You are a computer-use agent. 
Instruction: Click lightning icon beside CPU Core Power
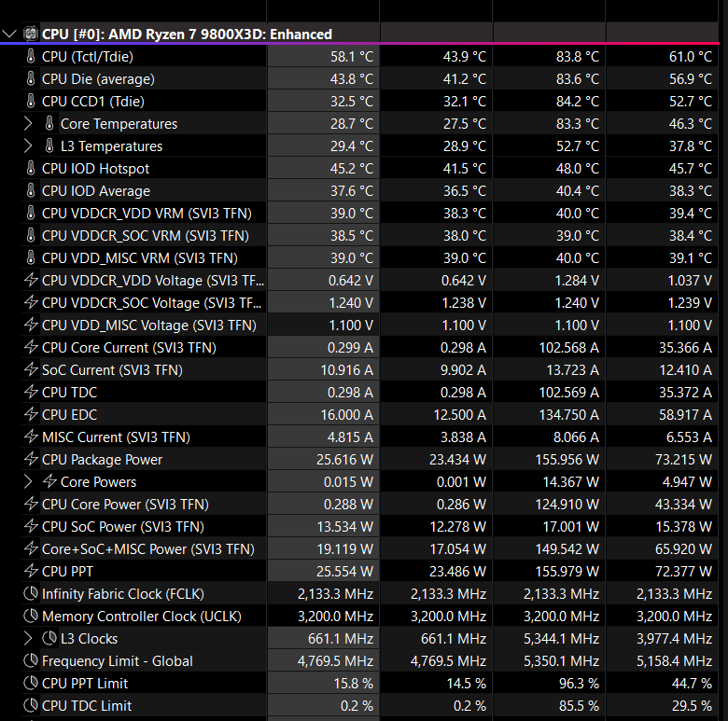31,504
